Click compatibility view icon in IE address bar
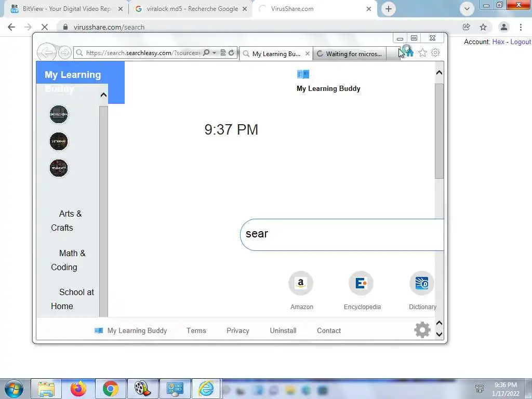The height and width of the screenshot is (399, 532). [x=223, y=52]
